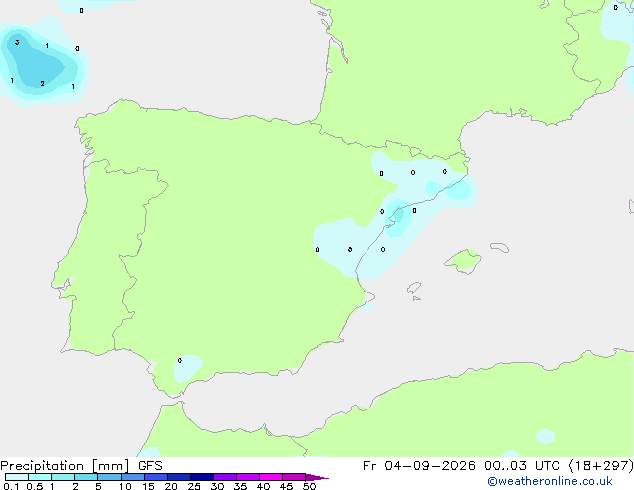Viewport: 634px width, 490px height.
Task: Pick the 10–15 mm legend swatch
Action: tap(133, 477)
